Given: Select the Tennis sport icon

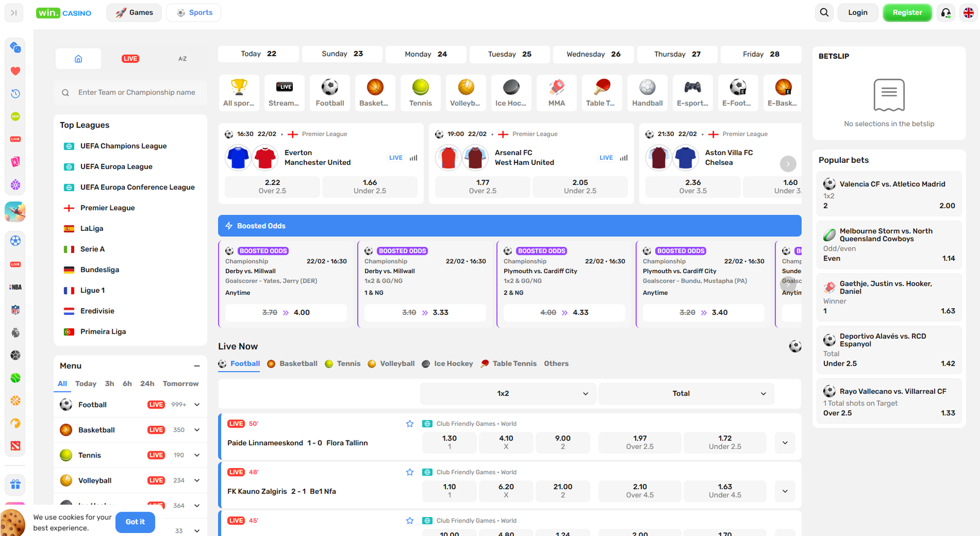Looking at the screenshot, I should [420, 93].
